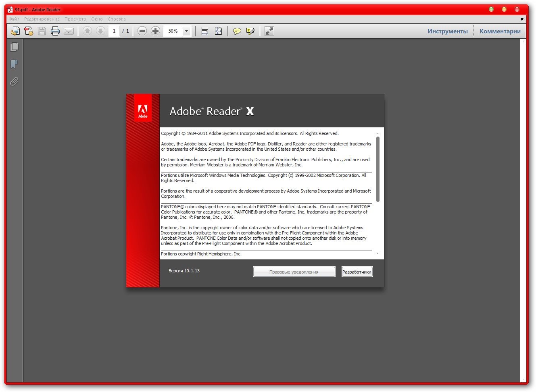Zoom out with the minus button
This screenshot has height=392, width=536.
(142, 31)
